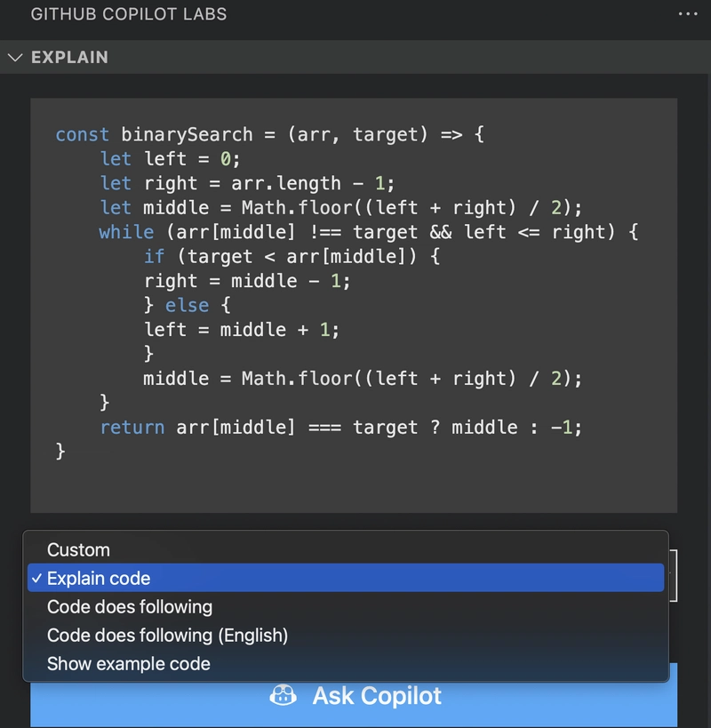Click the return statement code line
The image size is (711, 728).
[340, 428]
